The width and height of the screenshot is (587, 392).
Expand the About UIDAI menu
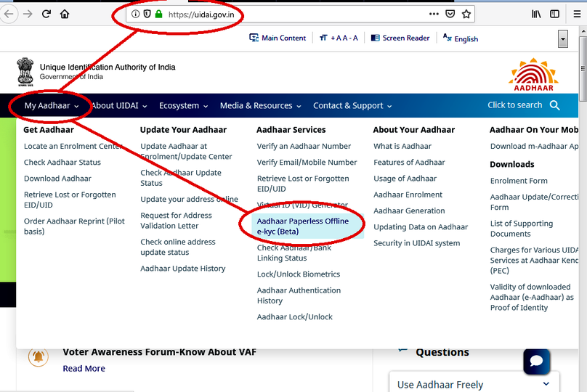click(119, 106)
